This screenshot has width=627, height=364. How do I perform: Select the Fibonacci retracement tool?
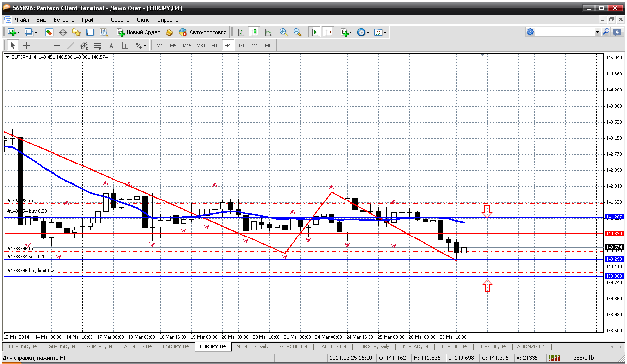pos(97,45)
